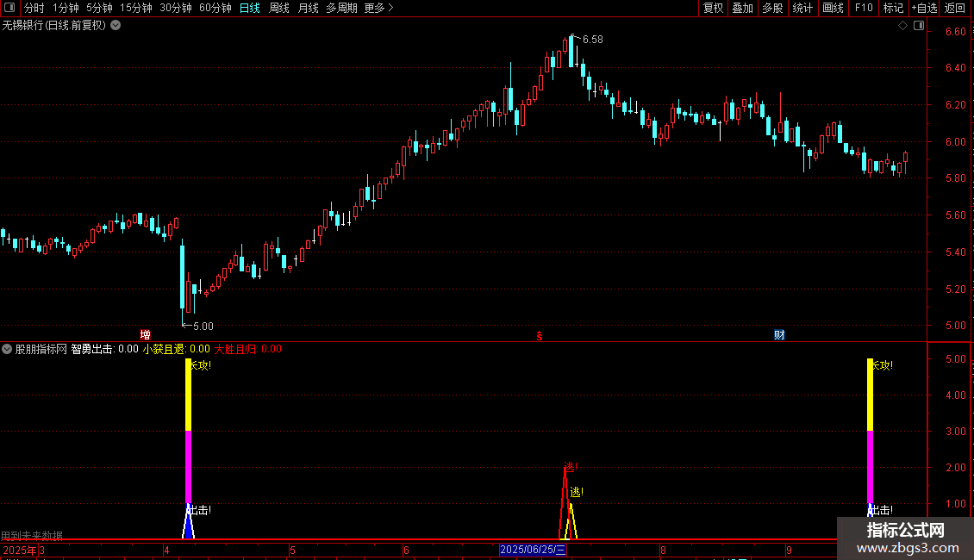Click the 6.00 price axis label
Image resolution: width=974 pixels, height=560 pixels.
[x=955, y=141]
